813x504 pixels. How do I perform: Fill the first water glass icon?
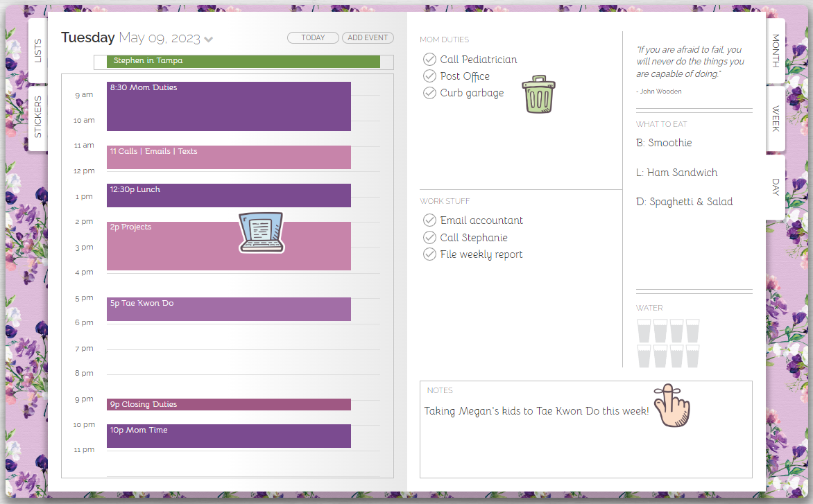click(644, 331)
